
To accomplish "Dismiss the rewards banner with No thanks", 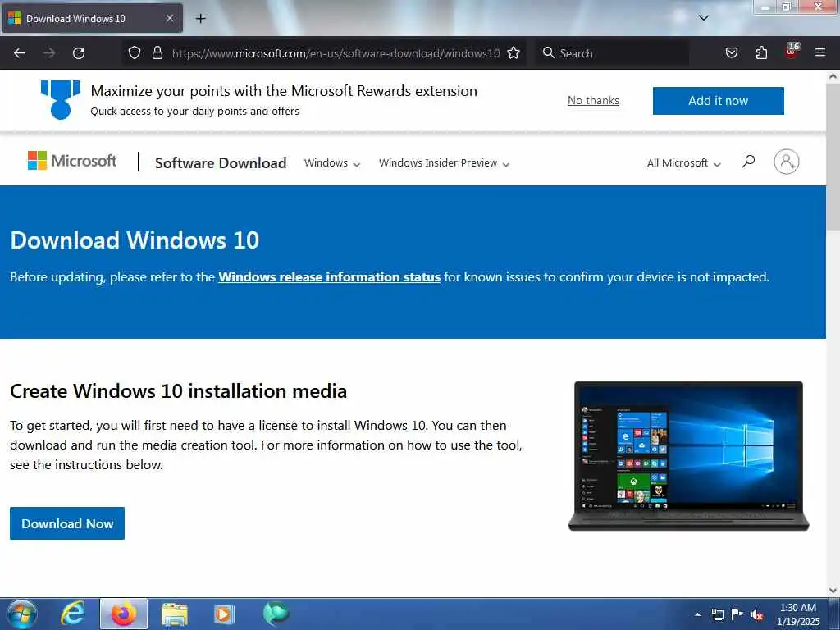I will point(593,101).
